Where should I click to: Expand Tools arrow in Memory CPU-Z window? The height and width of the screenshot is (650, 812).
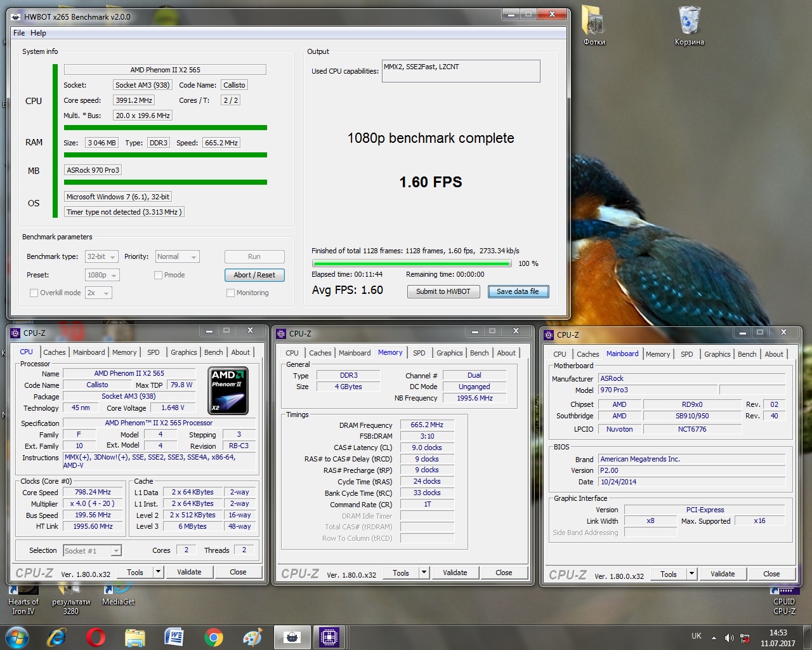[x=424, y=573]
